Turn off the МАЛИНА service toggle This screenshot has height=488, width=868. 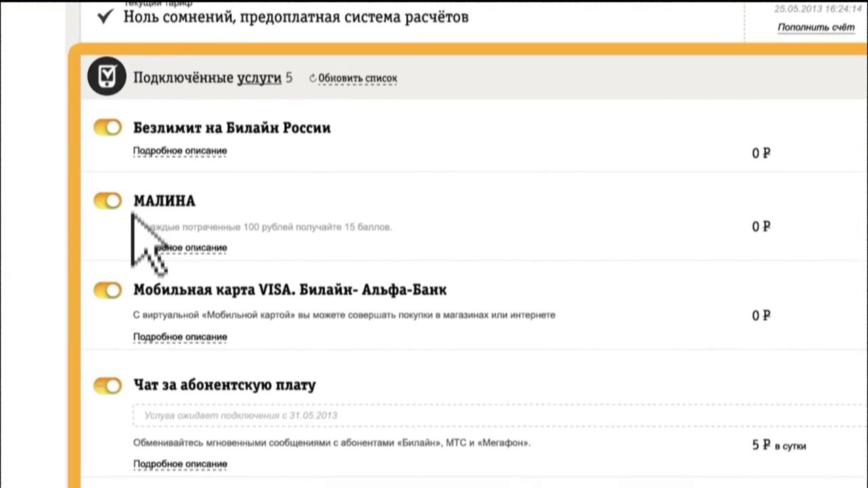tap(108, 201)
